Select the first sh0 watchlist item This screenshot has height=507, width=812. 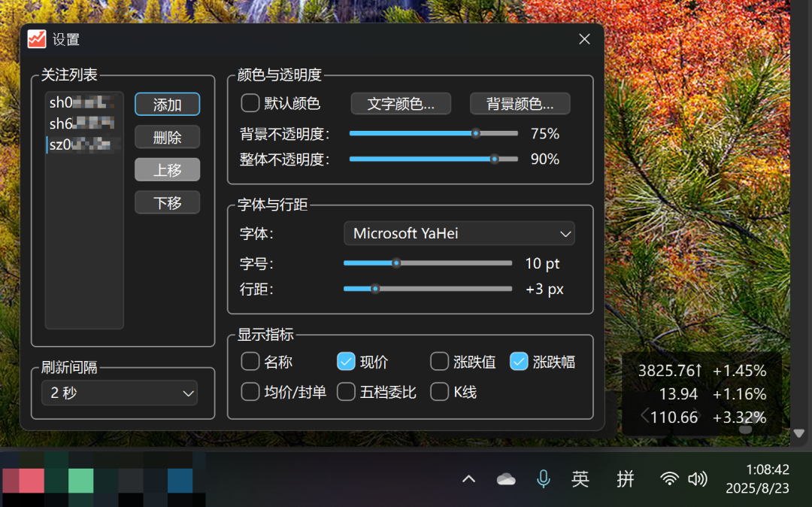(x=83, y=102)
